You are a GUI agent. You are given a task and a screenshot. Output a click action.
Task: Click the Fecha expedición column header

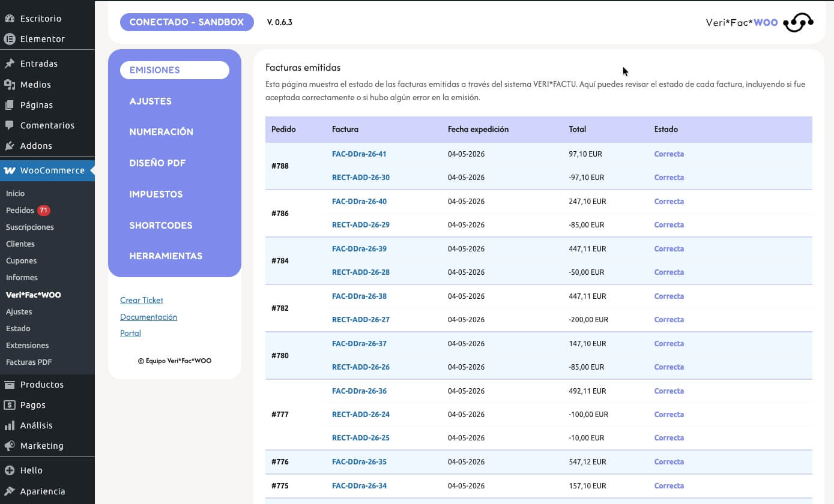coord(478,130)
